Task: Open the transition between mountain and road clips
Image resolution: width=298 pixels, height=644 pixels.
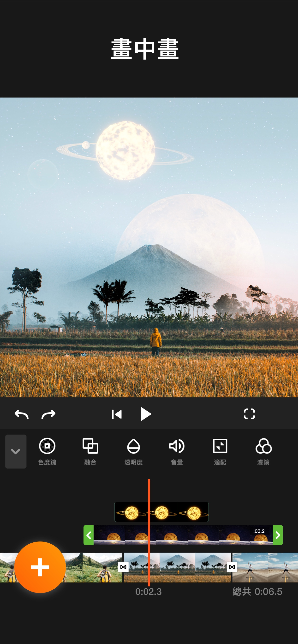Action: pos(232,567)
